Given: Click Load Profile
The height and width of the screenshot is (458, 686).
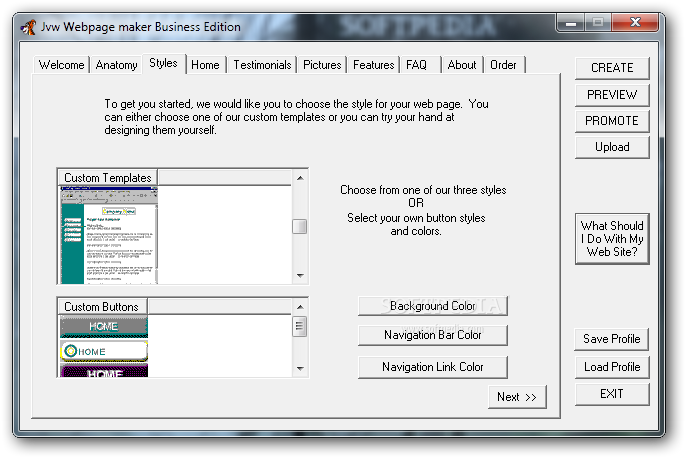Looking at the screenshot, I should pyautogui.click(x=612, y=367).
